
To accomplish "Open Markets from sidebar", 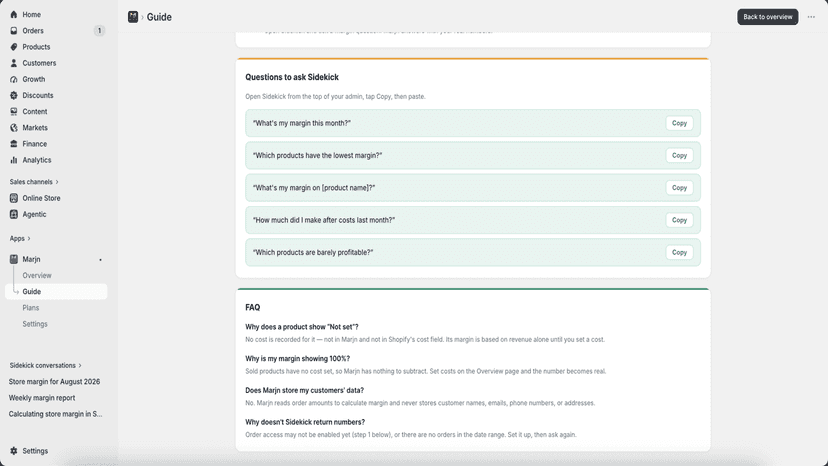I will click(x=35, y=128).
